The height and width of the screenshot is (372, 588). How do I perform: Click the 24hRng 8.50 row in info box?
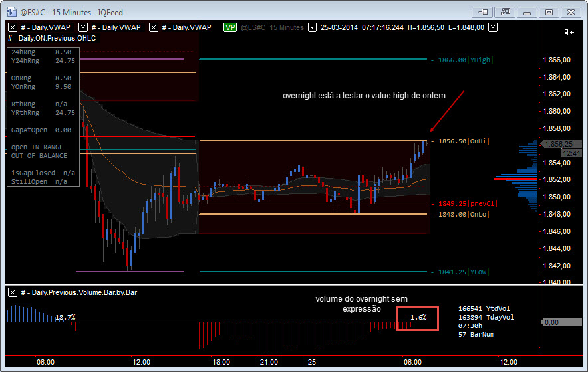tap(41, 52)
